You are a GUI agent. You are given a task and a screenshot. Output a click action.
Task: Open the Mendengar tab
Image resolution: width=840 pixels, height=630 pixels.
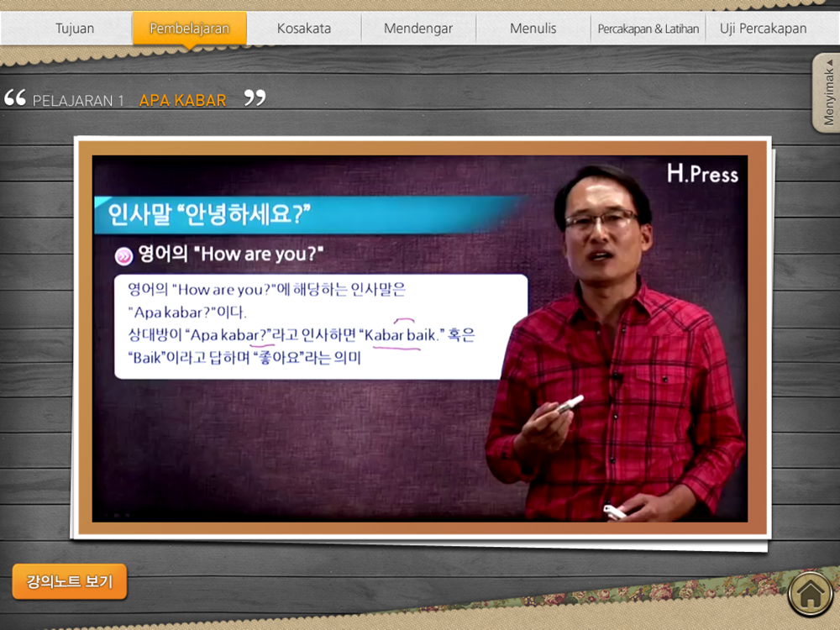[418, 29]
